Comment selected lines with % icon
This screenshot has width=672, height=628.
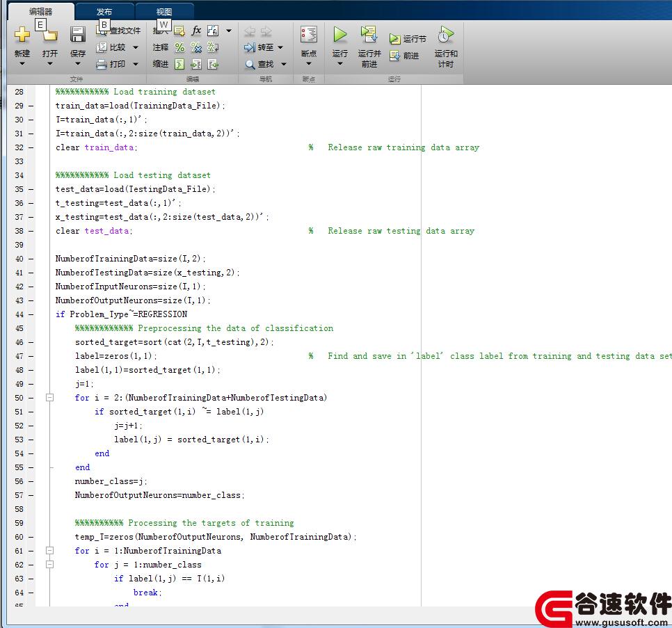click(179, 47)
